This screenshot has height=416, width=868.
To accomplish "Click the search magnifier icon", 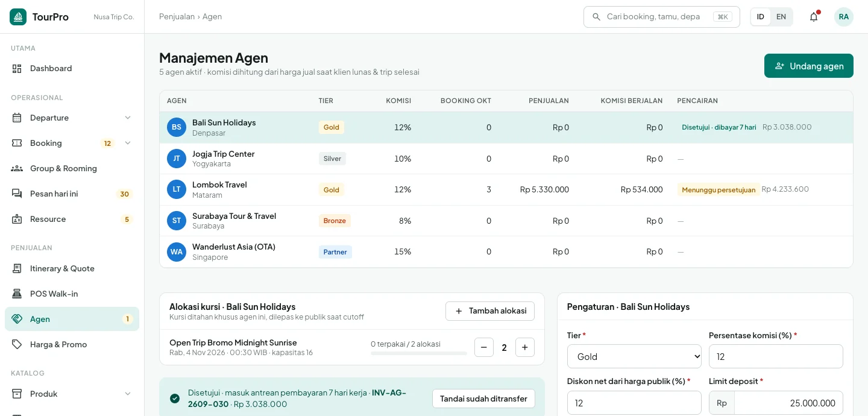I will [597, 17].
